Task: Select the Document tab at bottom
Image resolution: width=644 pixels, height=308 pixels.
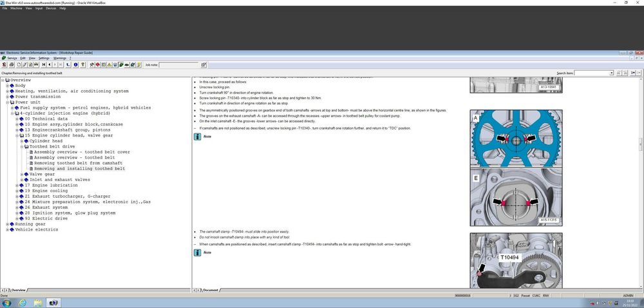Action: click(x=211, y=291)
